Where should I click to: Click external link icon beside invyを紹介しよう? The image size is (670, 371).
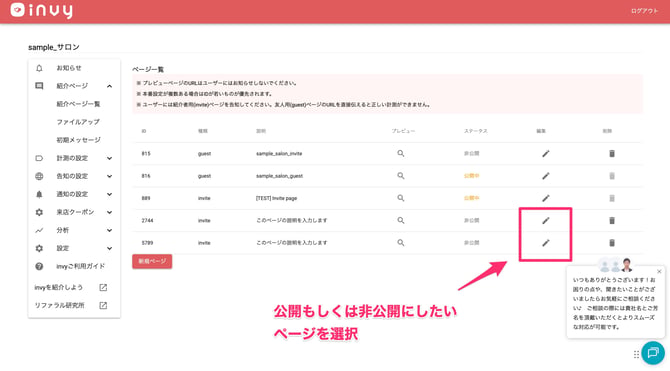(x=103, y=287)
